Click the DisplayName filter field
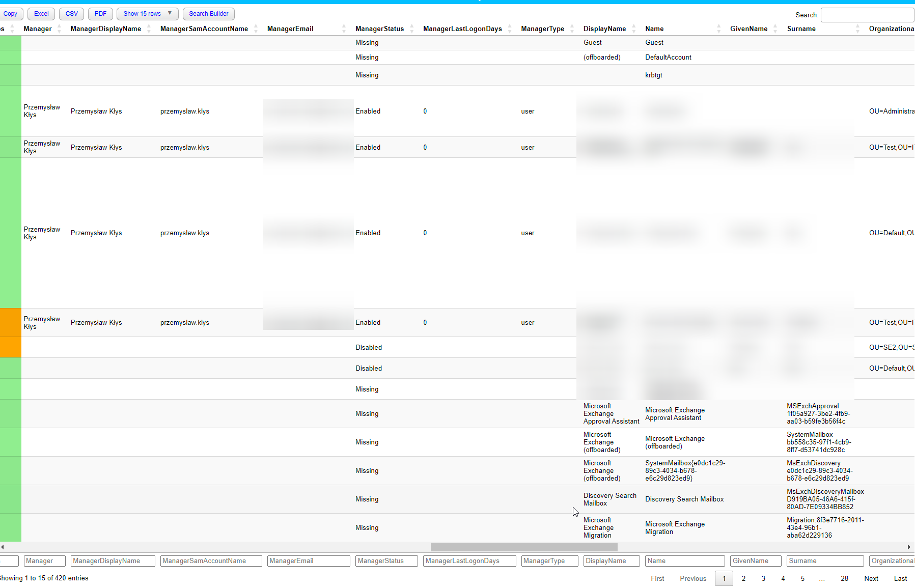Screen dimensions: 915x588 click(612, 561)
